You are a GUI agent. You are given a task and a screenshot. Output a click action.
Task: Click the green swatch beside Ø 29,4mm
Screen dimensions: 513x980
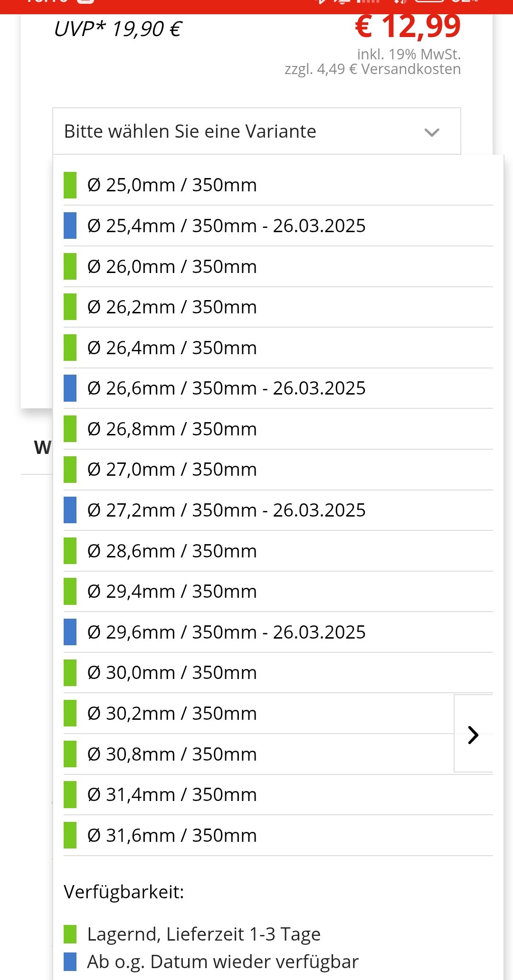click(70, 592)
